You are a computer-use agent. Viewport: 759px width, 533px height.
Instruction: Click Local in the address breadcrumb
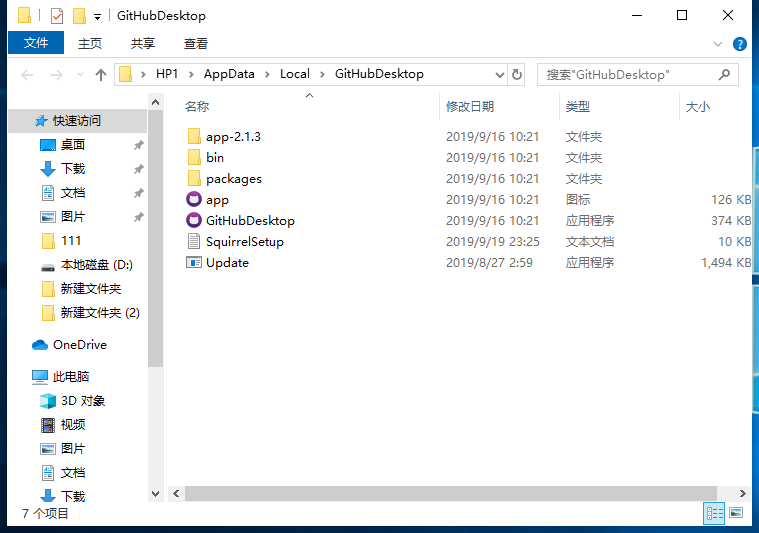[x=295, y=74]
